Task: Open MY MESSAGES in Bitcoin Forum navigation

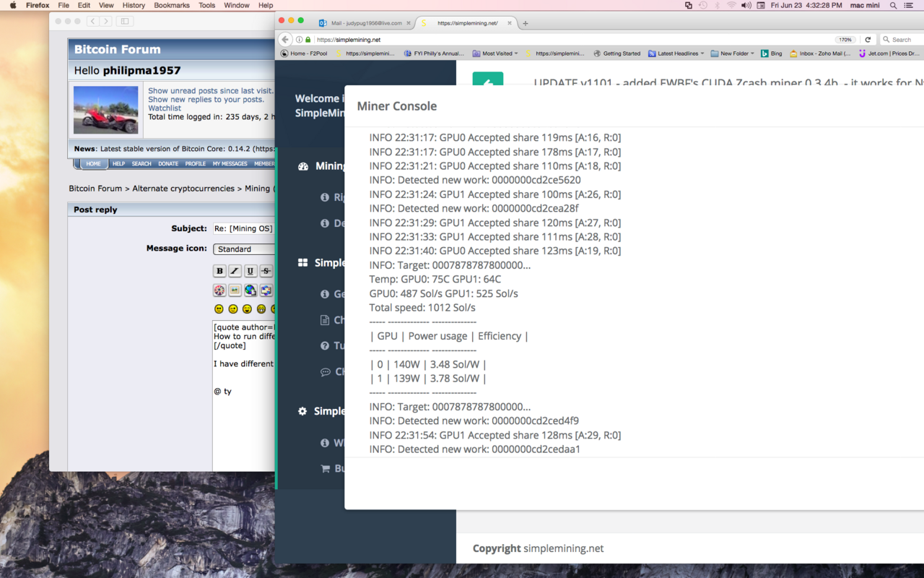Action: click(230, 164)
